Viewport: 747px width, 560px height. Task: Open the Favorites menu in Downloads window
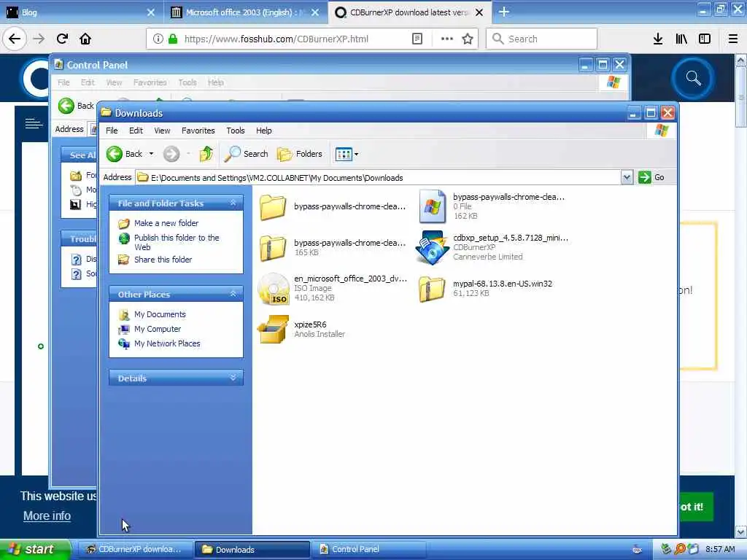coord(198,131)
